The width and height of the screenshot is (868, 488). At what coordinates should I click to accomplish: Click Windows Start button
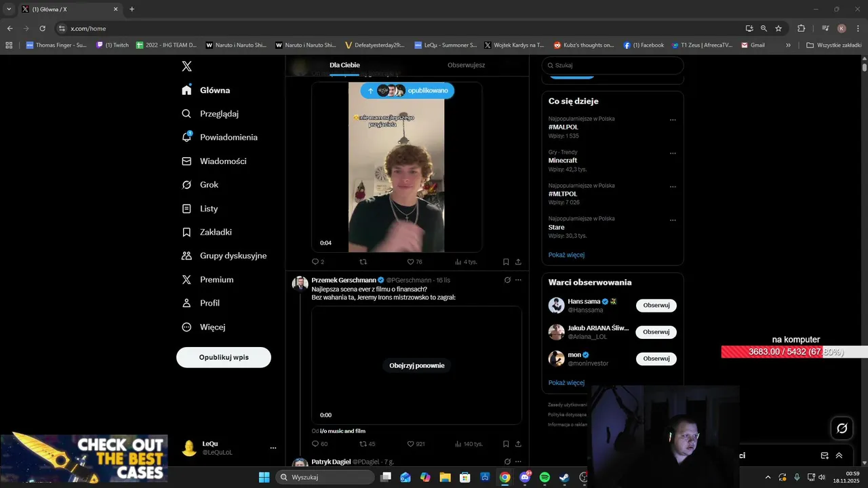pos(264,477)
